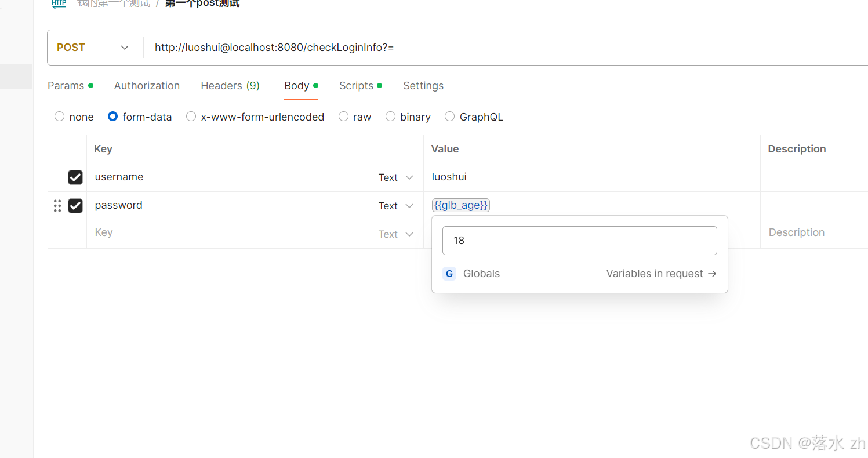Open the Text type dropdown for password

point(396,206)
